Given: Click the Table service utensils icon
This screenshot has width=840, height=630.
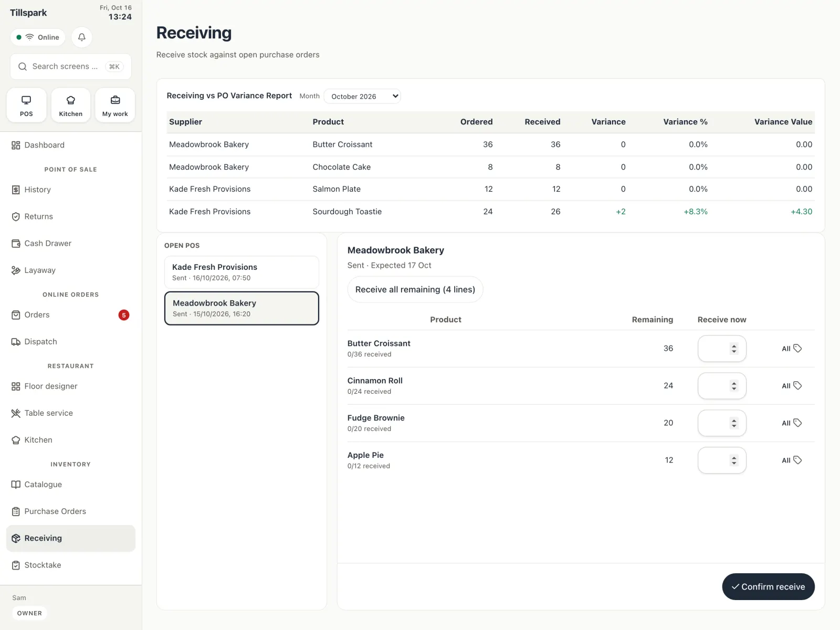Looking at the screenshot, I should 16,413.
